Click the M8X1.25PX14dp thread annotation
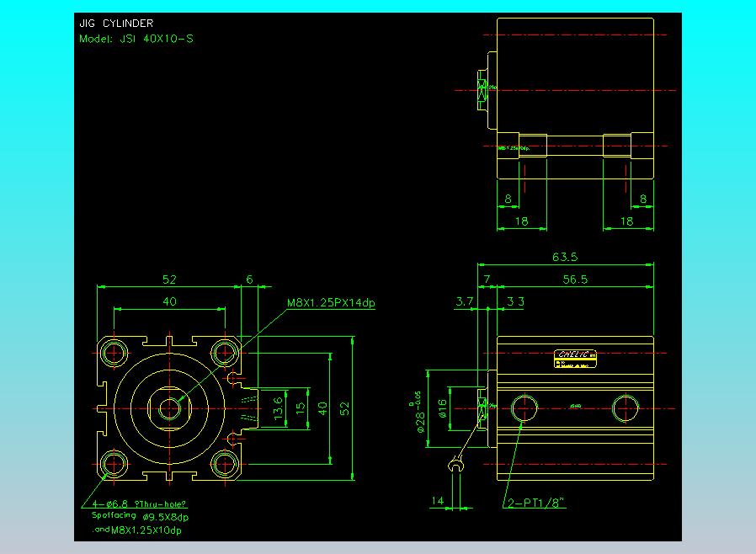 pyautogui.click(x=331, y=303)
